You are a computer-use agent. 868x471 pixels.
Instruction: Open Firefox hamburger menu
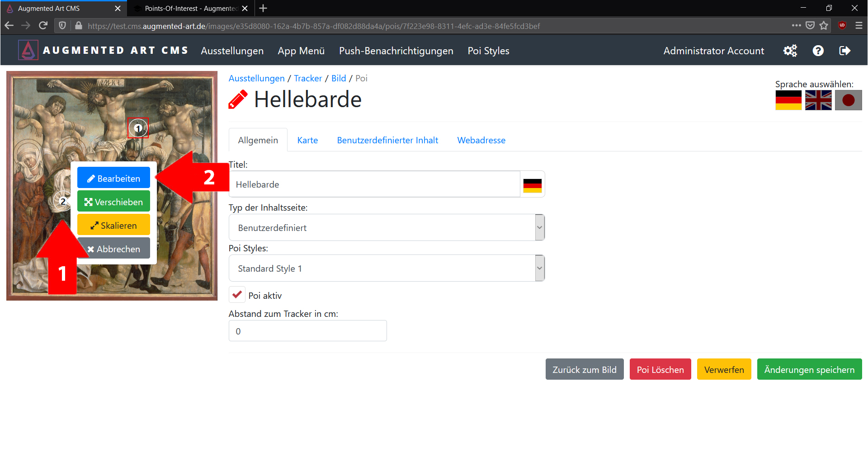[x=859, y=26]
